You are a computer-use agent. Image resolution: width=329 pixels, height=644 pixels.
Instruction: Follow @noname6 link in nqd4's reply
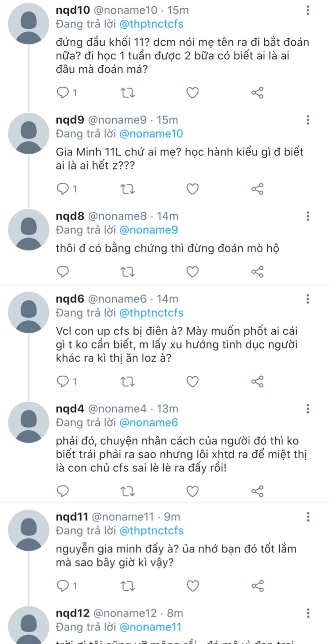click(x=149, y=423)
